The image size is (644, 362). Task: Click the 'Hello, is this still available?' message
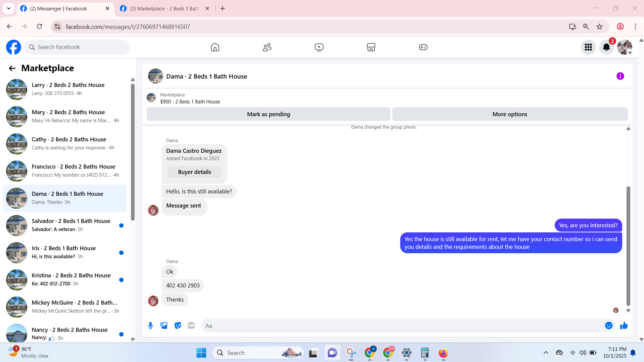[x=199, y=191]
